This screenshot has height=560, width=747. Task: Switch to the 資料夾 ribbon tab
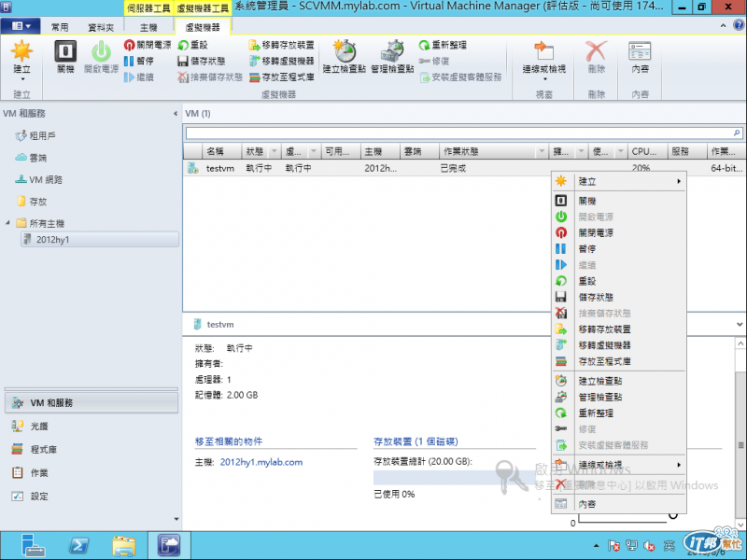pos(101,27)
